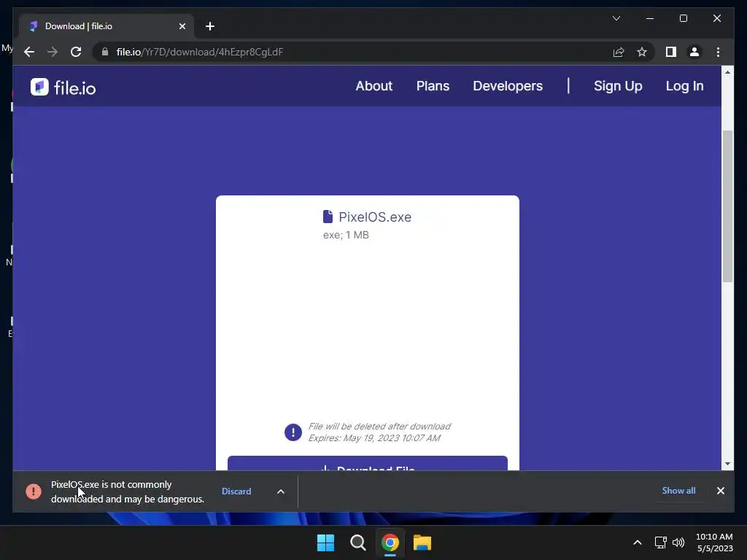The width and height of the screenshot is (747, 560).
Task: Click the Chrome taskbar icon
Action: (390, 542)
